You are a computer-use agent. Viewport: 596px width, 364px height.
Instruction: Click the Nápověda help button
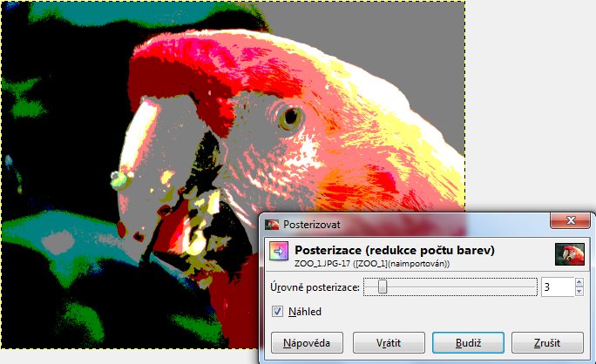tap(307, 343)
